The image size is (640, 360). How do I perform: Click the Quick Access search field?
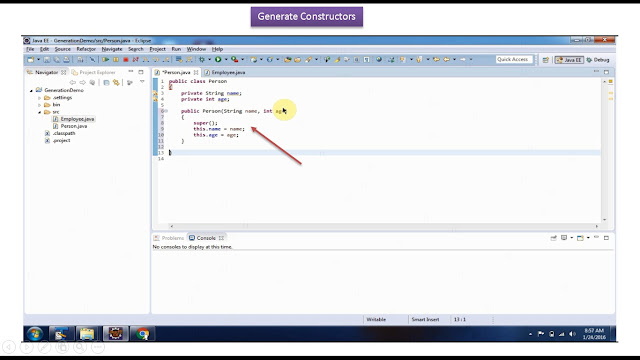pyautogui.click(x=514, y=60)
